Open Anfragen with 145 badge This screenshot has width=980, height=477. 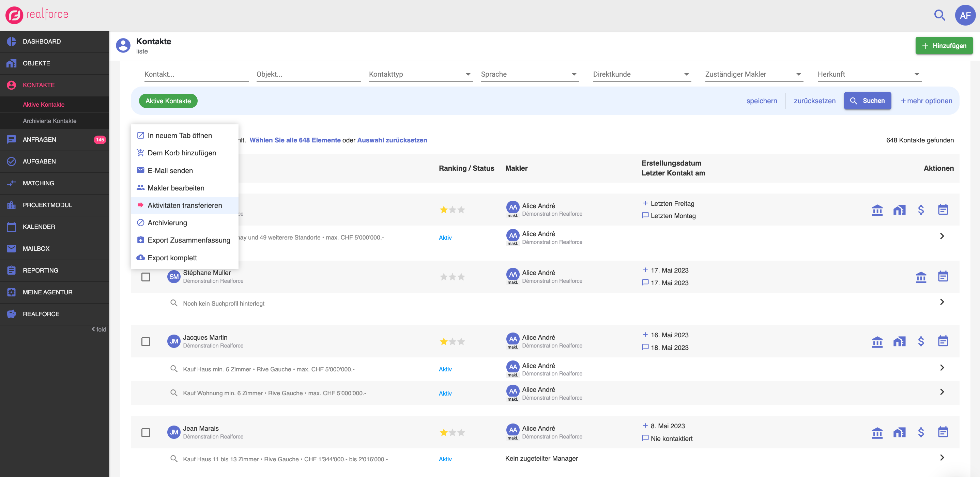pyautogui.click(x=55, y=140)
